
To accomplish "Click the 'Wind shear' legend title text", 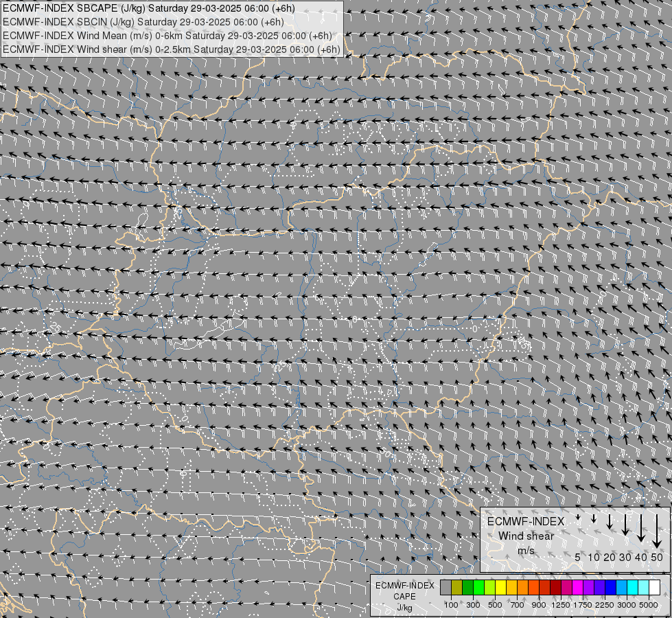I will (x=526, y=536).
